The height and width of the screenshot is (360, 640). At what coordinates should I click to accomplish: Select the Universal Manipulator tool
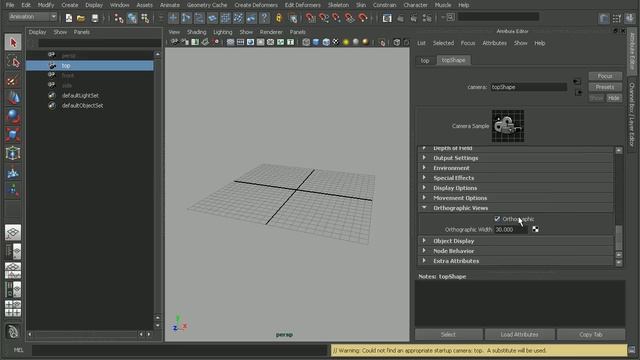pyautogui.click(x=13, y=153)
